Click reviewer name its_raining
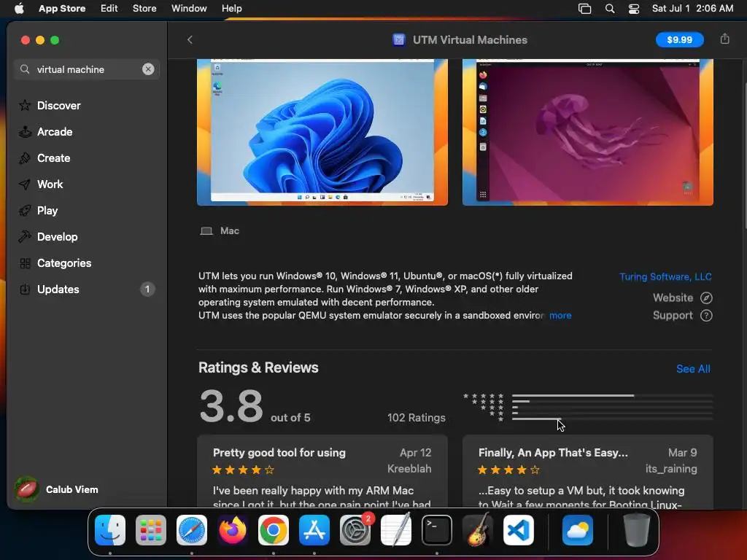The image size is (747, 560). [x=671, y=469]
